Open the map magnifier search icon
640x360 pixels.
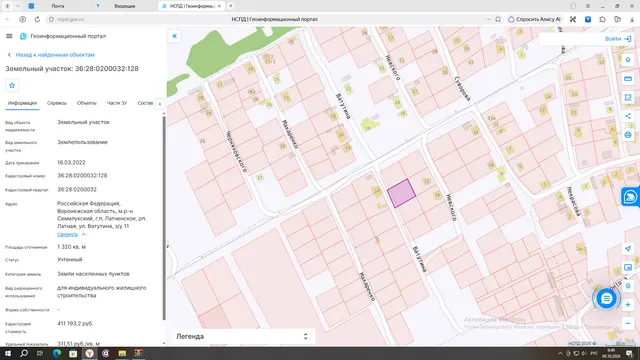[628, 286]
